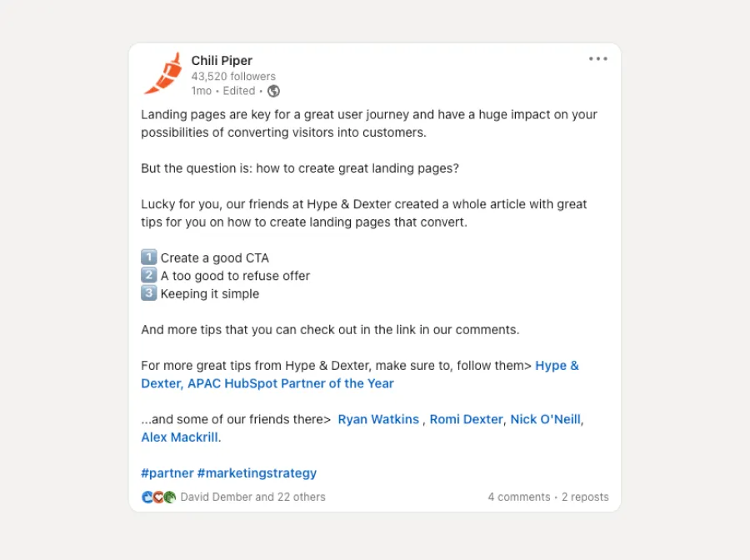Click the numbered keycap 2 emoji

149,275
